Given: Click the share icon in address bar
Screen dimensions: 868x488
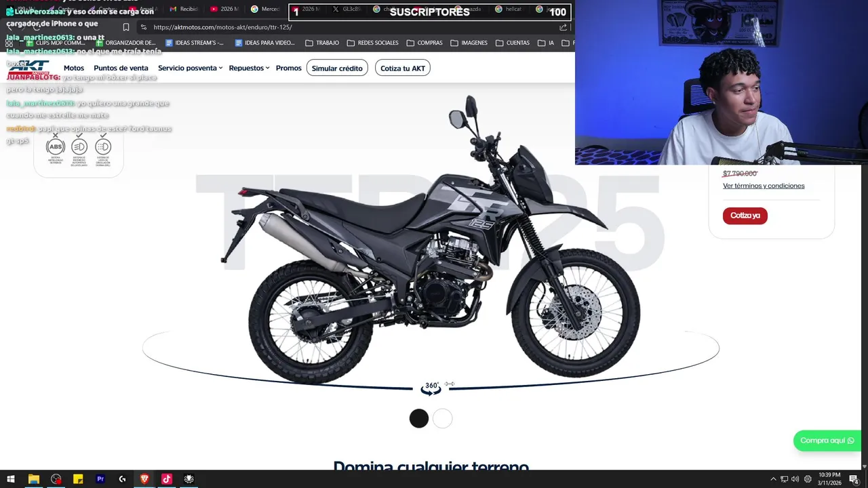Looking at the screenshot, I should click(563, 27).
